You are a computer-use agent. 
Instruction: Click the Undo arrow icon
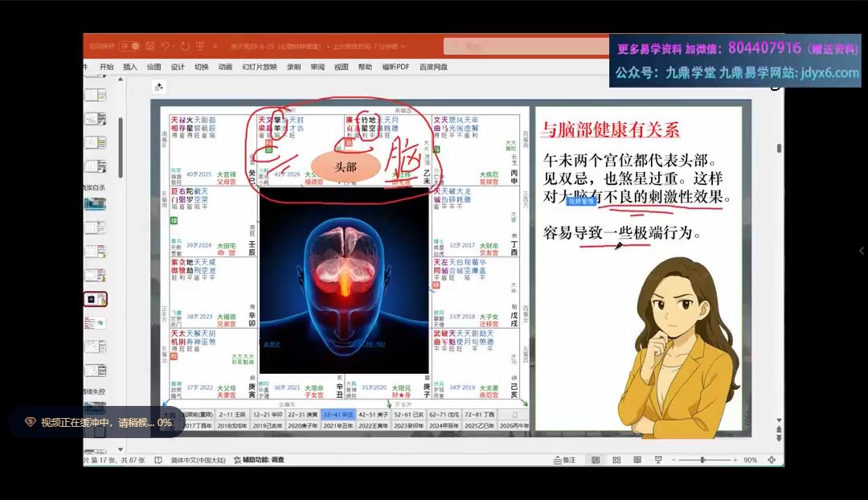point(166,47)
